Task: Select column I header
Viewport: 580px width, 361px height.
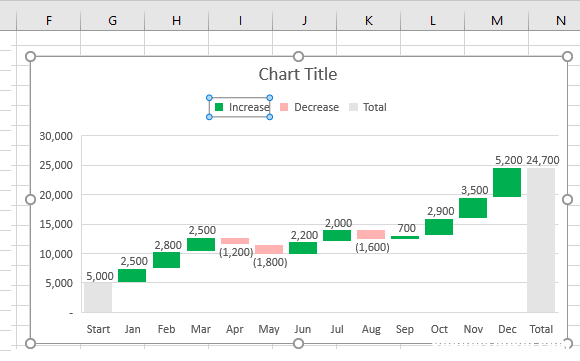Action: point(240,20)
